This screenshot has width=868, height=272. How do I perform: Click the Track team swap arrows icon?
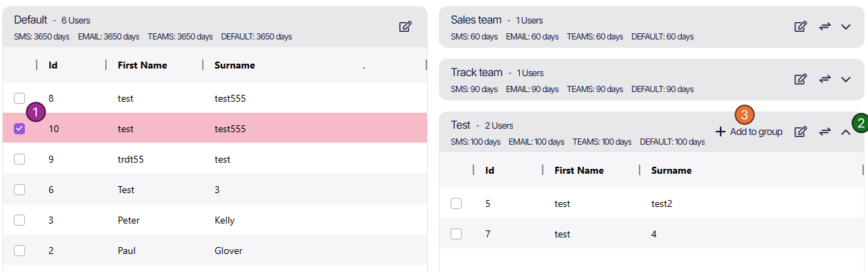click(x=824, y=79)
